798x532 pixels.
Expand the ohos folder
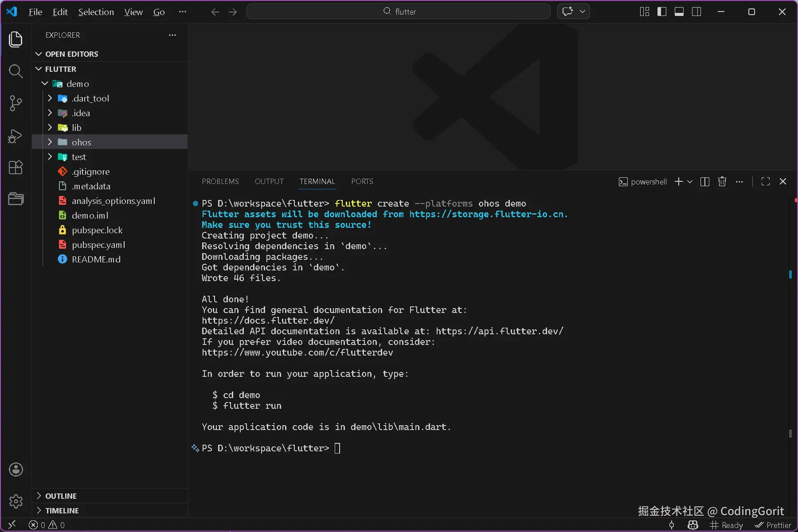(x=111, y=142)
